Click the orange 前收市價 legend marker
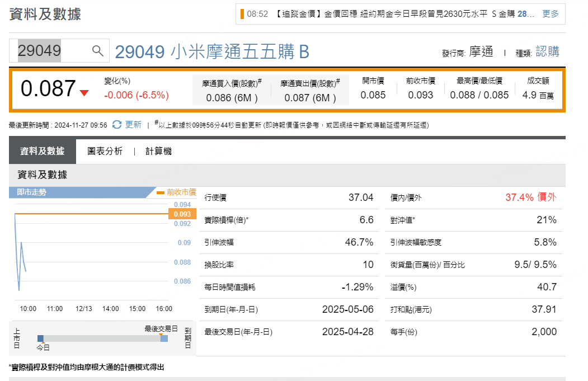This screenshot has height=381, width=588. (160, 192)
